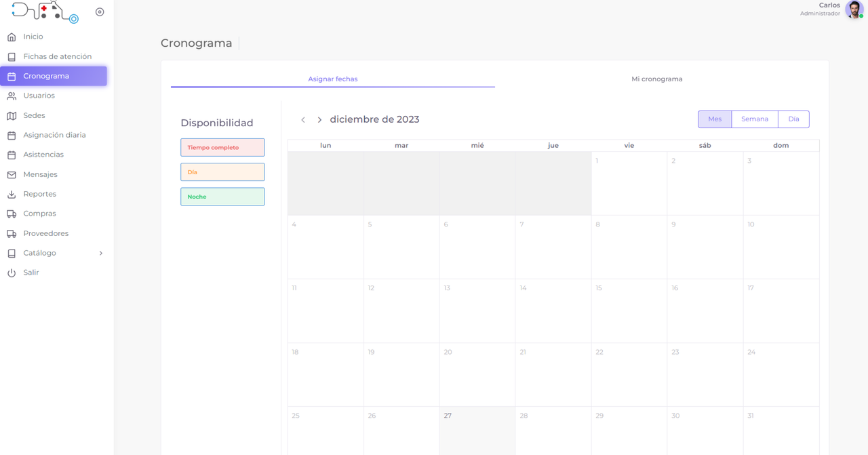Select Mes view button
The height and width of the screenshot is (455, 868).
(715, 119)
